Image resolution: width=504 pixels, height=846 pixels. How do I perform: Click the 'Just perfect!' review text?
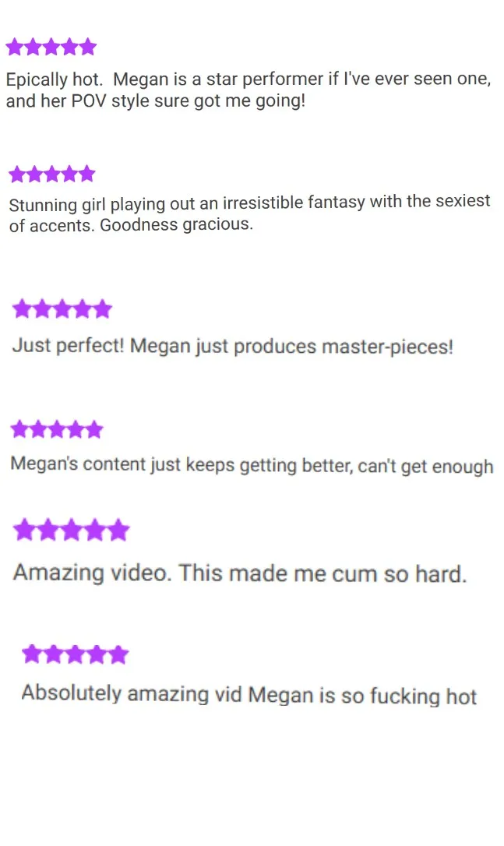233,347
